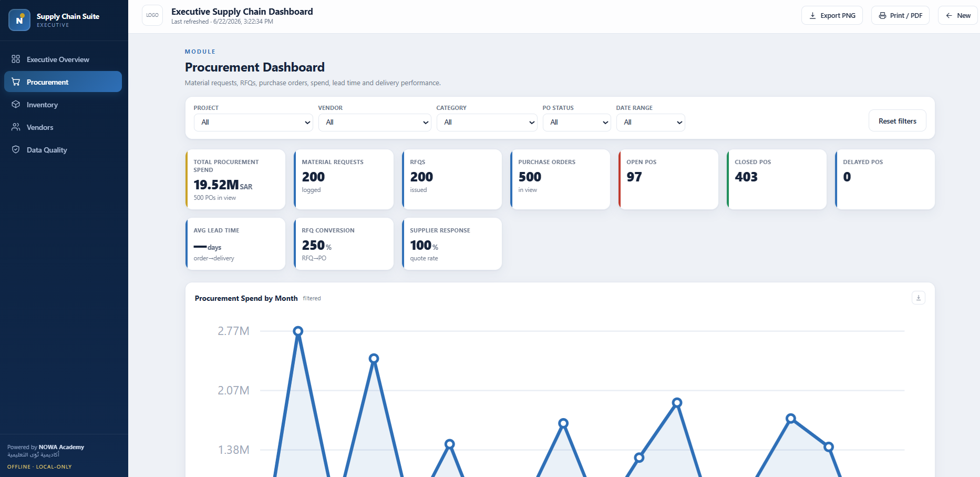Click the Reset filters button
Image resolution: width=980 pixels, height=477 pixels.
click(897, 120)
